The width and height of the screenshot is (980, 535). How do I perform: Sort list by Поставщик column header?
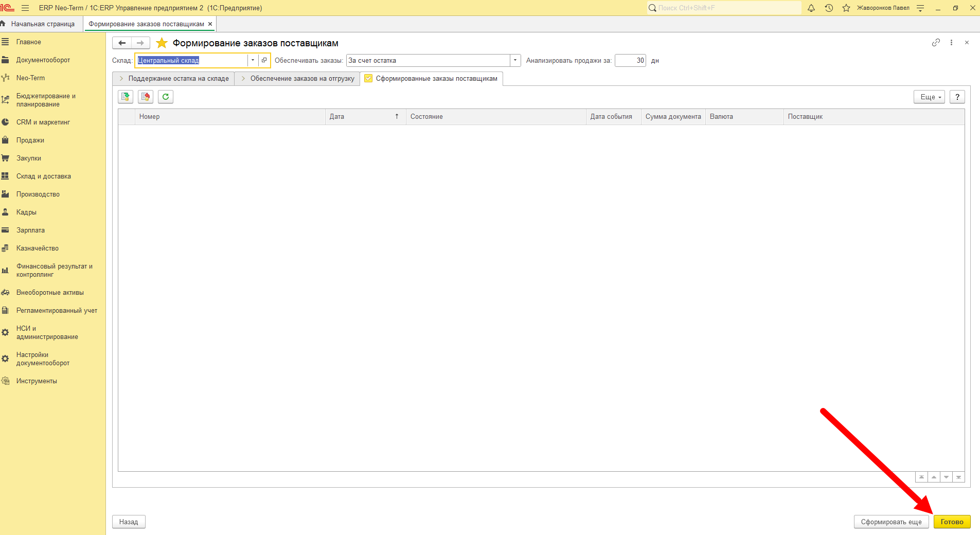pos(874,117)
